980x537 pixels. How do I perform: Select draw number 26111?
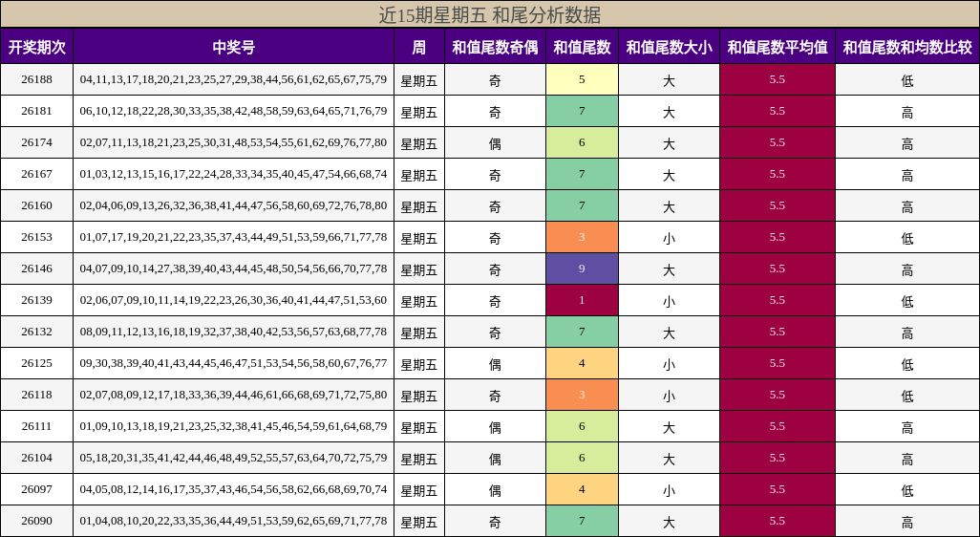(36, 426)
